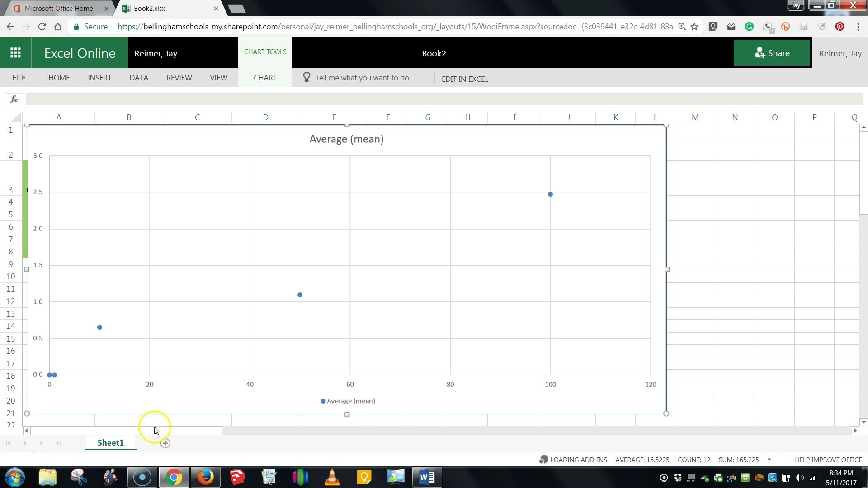Open Microsoft Word from the taskbar
Screen dimensions: 868x488
427,477
